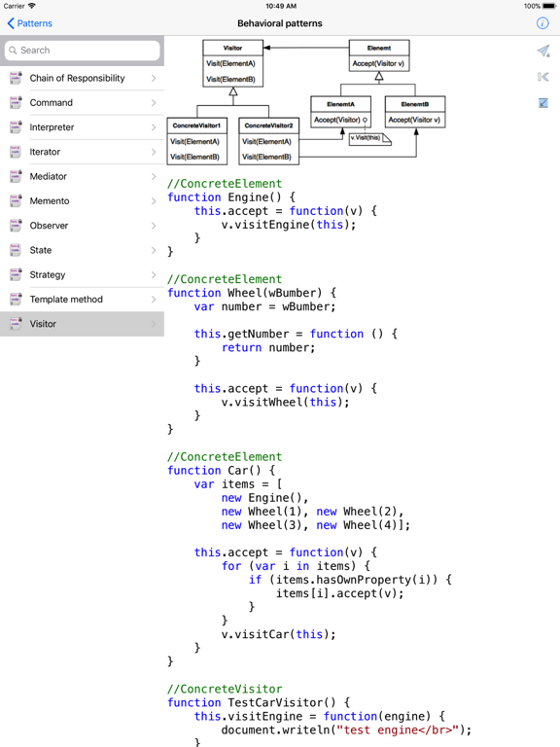Image resolution: width=560 pixels, height=747 pixels.
Task: Click the search magnifier icon
Action: (13, 50)
